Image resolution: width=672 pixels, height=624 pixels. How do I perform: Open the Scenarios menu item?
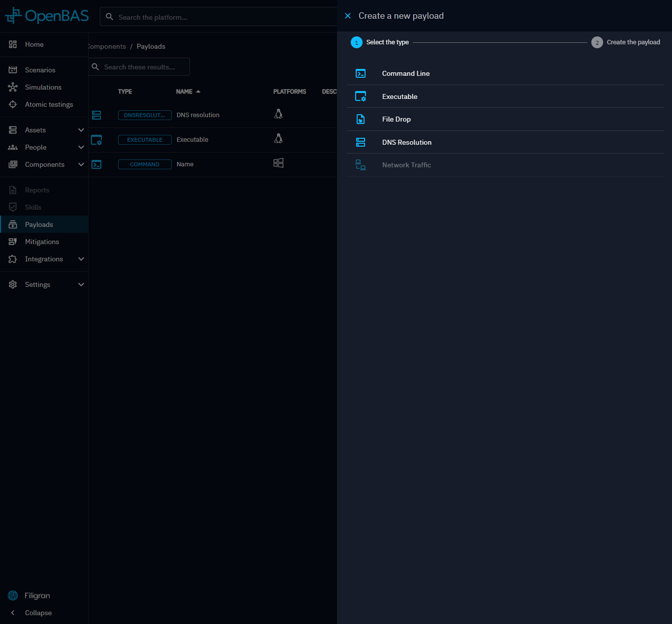40,70
